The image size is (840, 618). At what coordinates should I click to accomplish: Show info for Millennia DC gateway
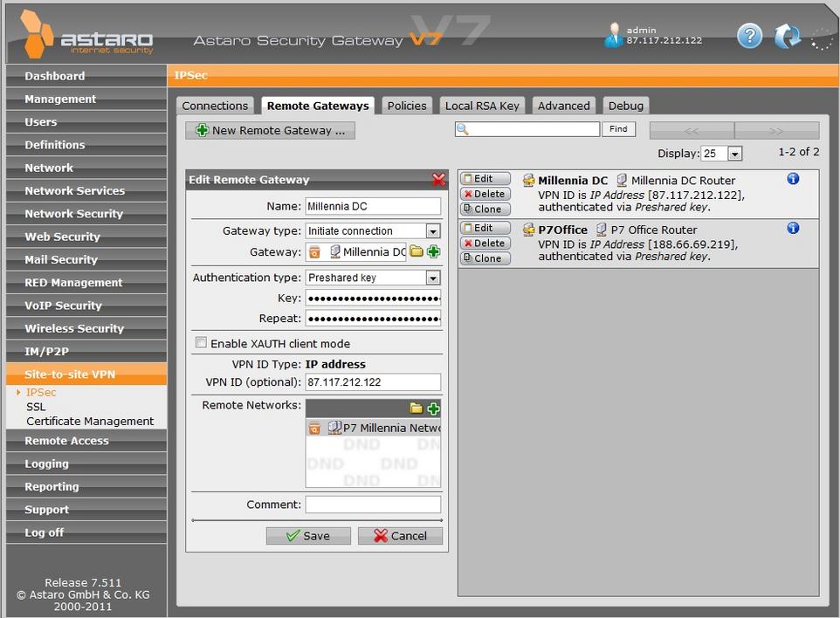[x=793, y=179]
